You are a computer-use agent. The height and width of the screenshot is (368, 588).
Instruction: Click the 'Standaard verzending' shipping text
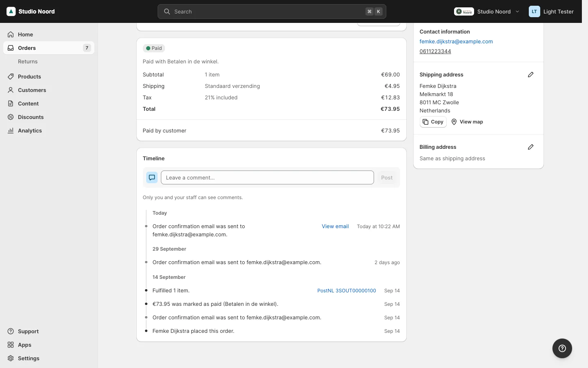[232, 86]
